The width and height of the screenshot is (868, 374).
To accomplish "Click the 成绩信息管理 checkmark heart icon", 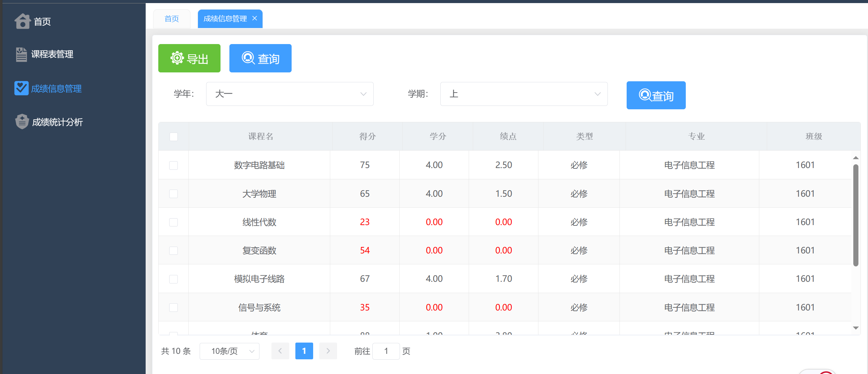I will (x=21, y=88).
